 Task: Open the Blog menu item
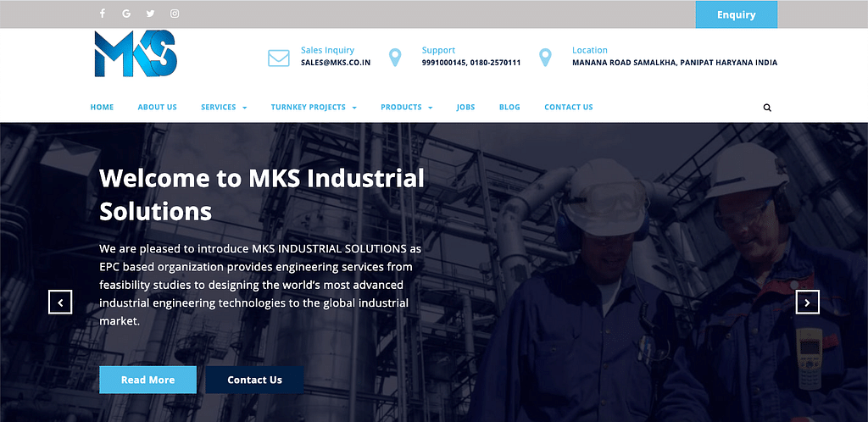click(x=509, y=108)
